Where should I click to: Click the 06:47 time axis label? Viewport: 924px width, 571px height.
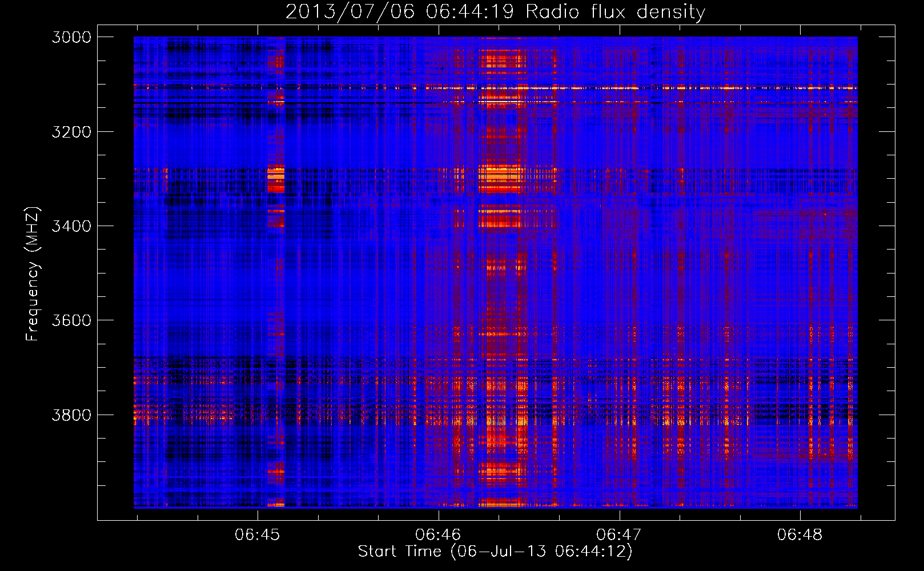coord(619,535)
